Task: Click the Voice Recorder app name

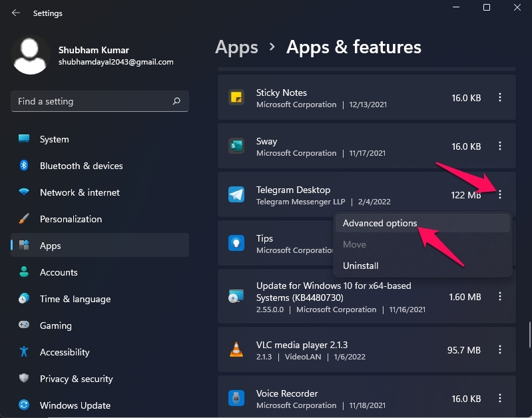Action: pos(287,393)
